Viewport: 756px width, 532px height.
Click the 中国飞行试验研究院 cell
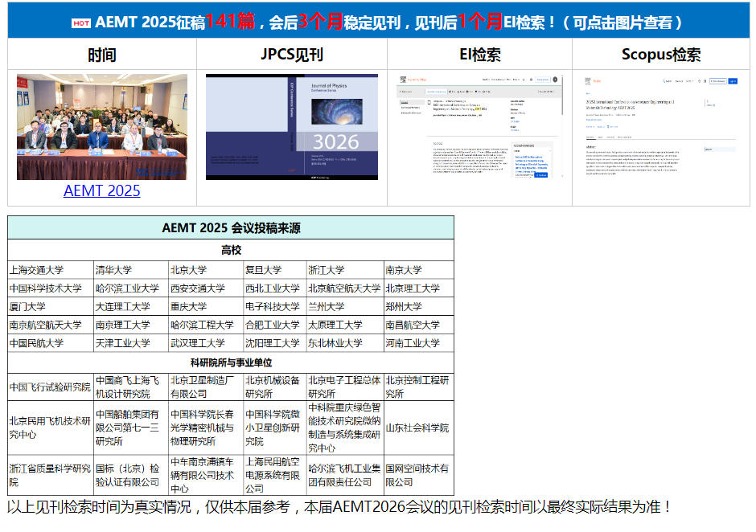click(x=48, y=384)
